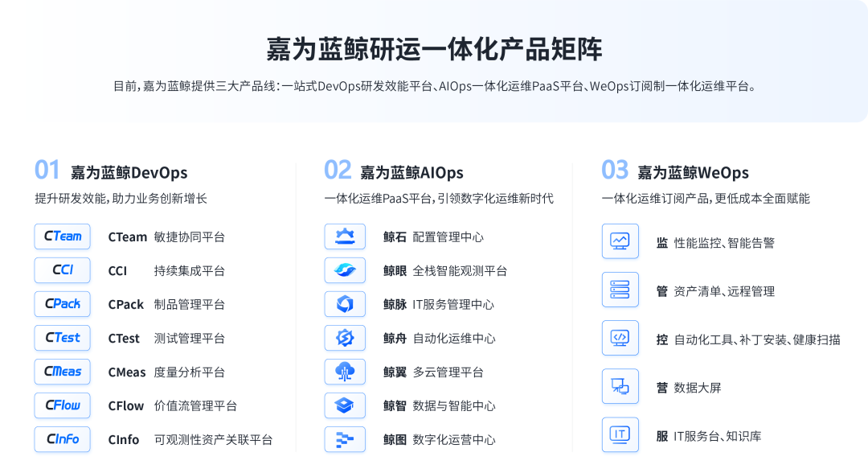The width and height of the screenshot is (868, 473).
Task: Click the 鲸脉 IT服务管理 icon
Action: tap(345, 304)
